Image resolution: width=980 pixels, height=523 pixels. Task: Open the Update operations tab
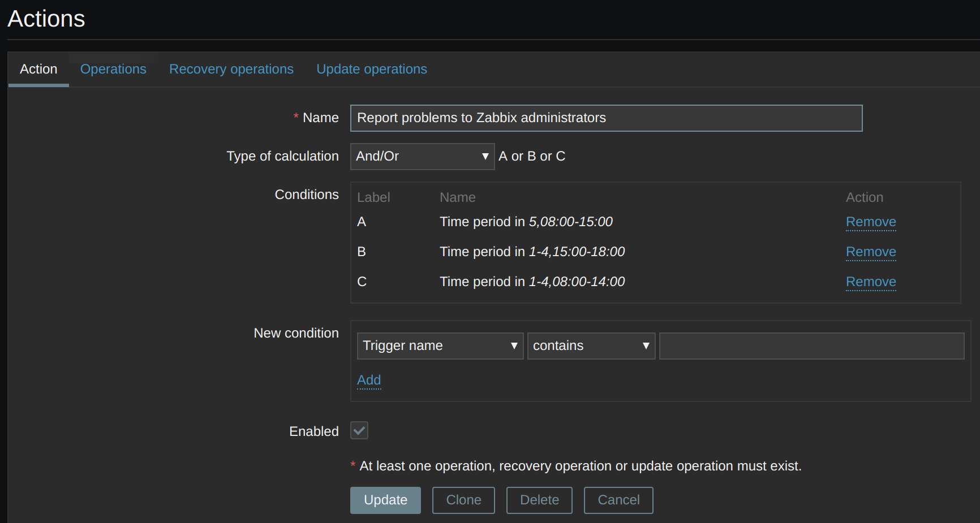(x=371, y=69)
